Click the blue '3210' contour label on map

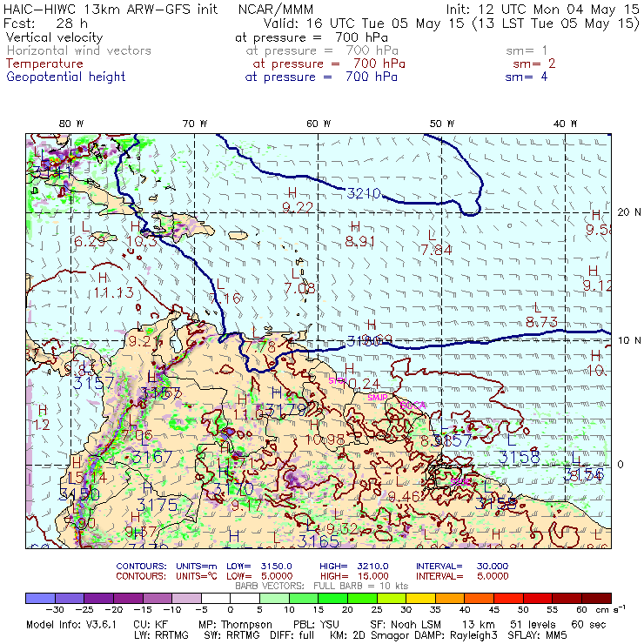tap(364, 193)
